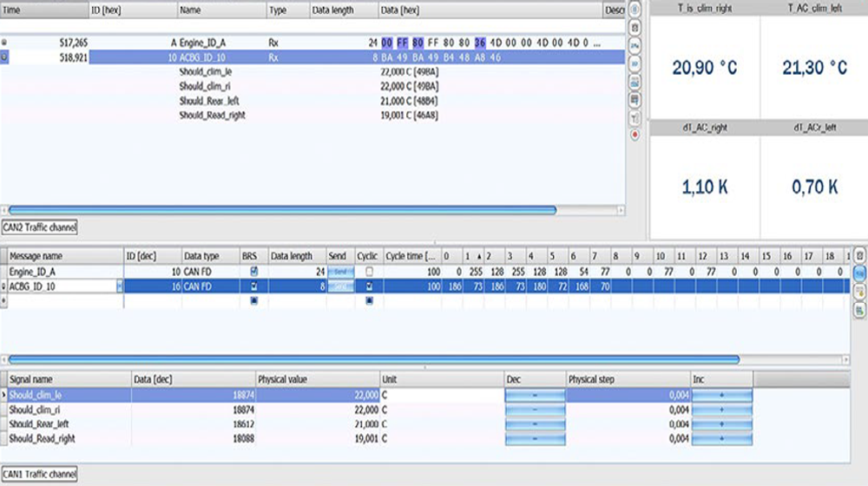Click the cycle time 100 cell for Engine_ID_A
This screenshot has width=868, height=486.
411,272
